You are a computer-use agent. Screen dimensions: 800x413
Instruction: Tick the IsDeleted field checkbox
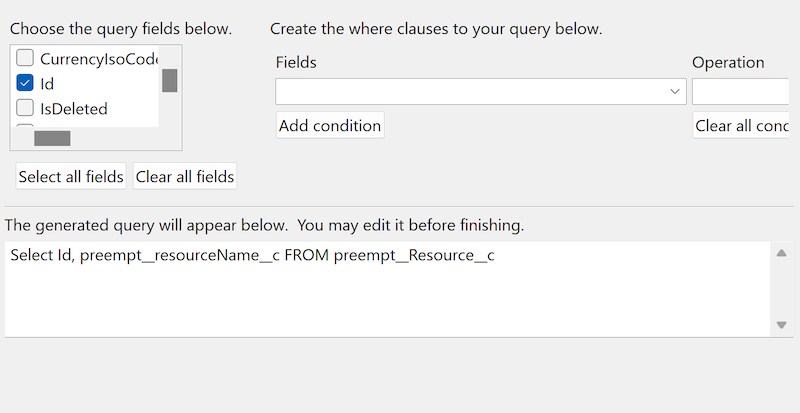[x=26, y=108]
